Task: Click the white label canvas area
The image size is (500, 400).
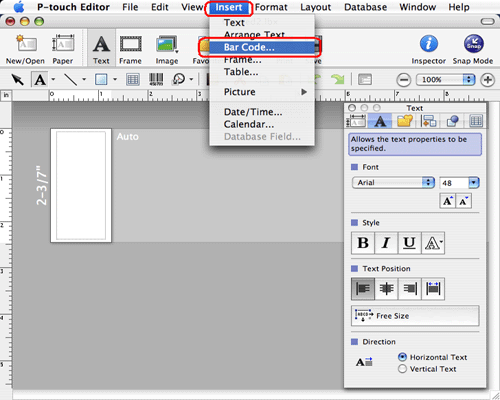Action: coord(81,185)
